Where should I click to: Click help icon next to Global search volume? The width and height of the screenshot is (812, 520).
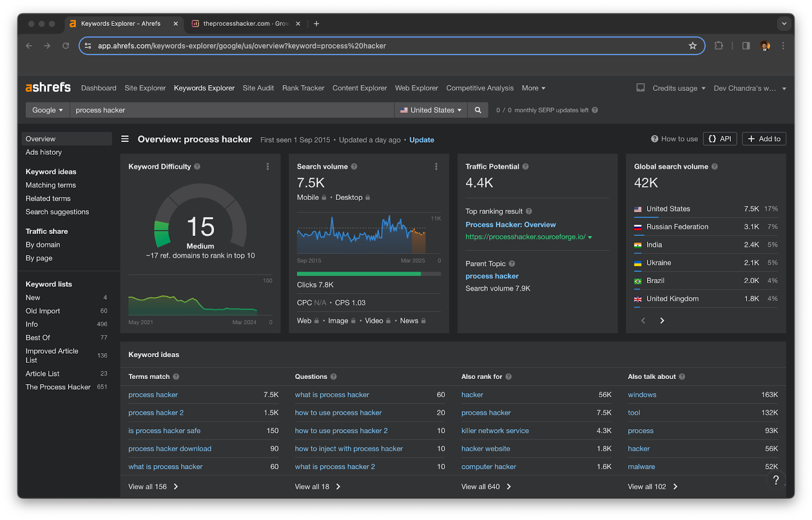(715, 166)
